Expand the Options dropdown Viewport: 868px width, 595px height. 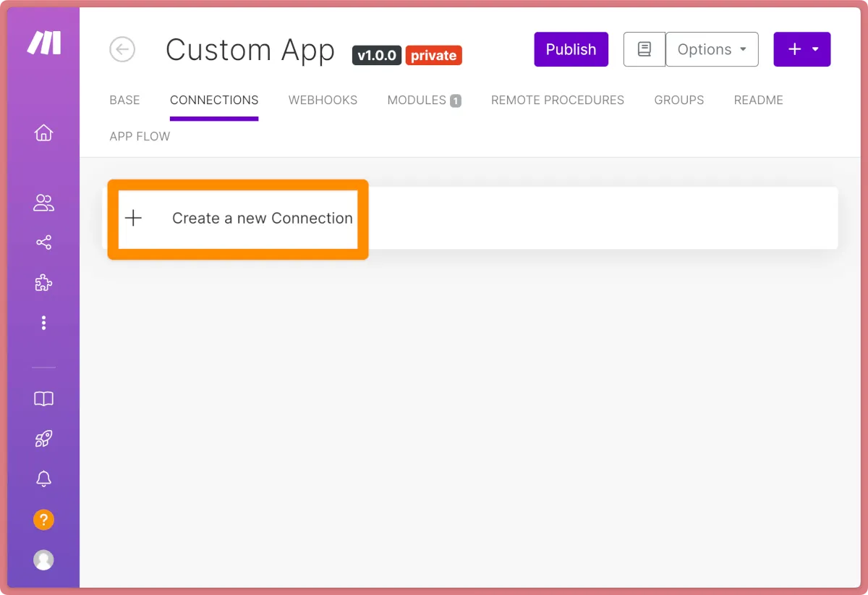click(x=712, y=50)
